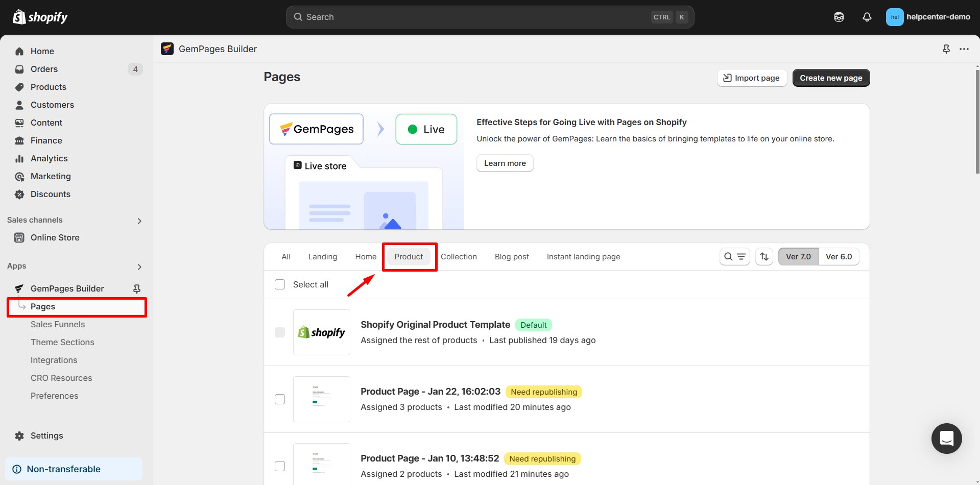The width and height of the screenshot is (980, 485).
Task: Select the Discounts icon in sidebar
Action: pyautogui.click(x=19, y=194)
